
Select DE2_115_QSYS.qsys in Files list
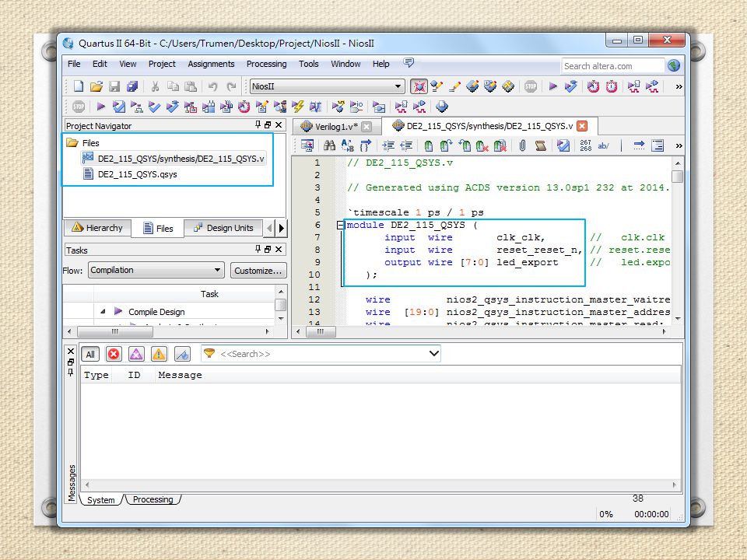[x=137, y=174]
